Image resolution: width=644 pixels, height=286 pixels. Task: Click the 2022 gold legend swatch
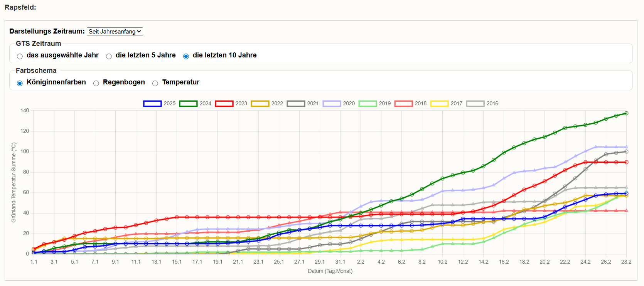(x=260, y=104)
